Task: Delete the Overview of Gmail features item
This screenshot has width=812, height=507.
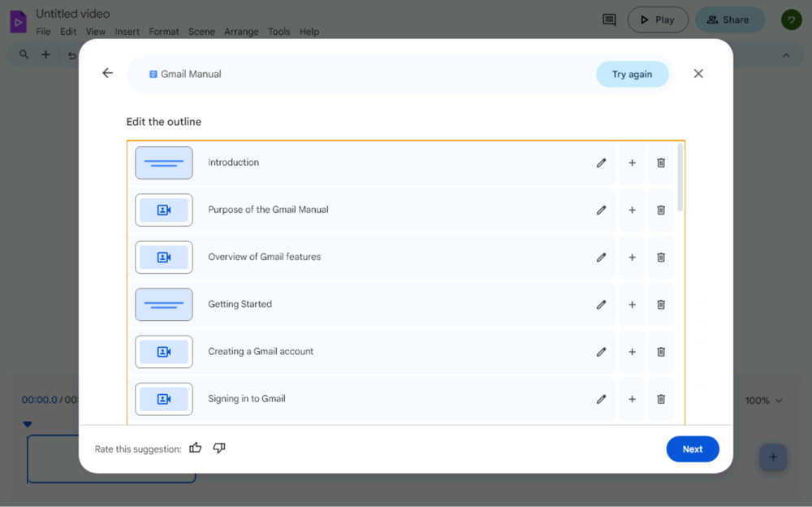Action: [x=661, y=258]
